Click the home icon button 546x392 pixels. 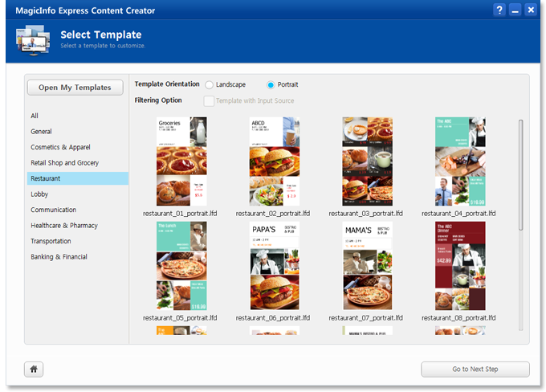34,369
